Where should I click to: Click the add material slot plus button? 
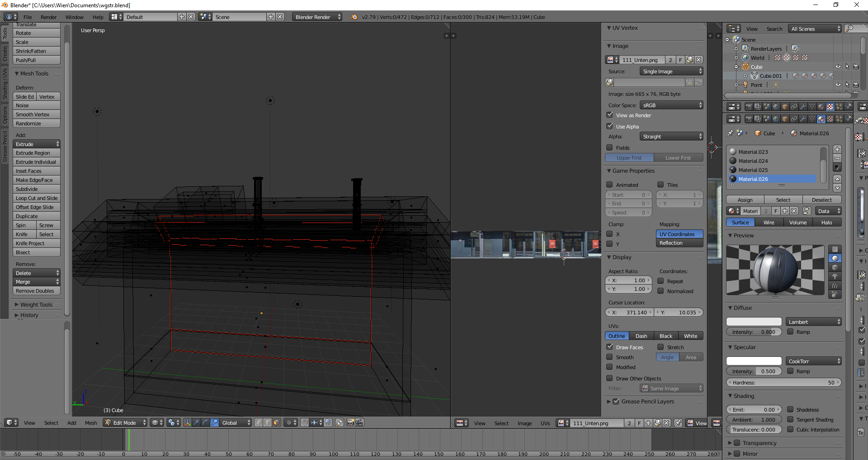[837, 149]
